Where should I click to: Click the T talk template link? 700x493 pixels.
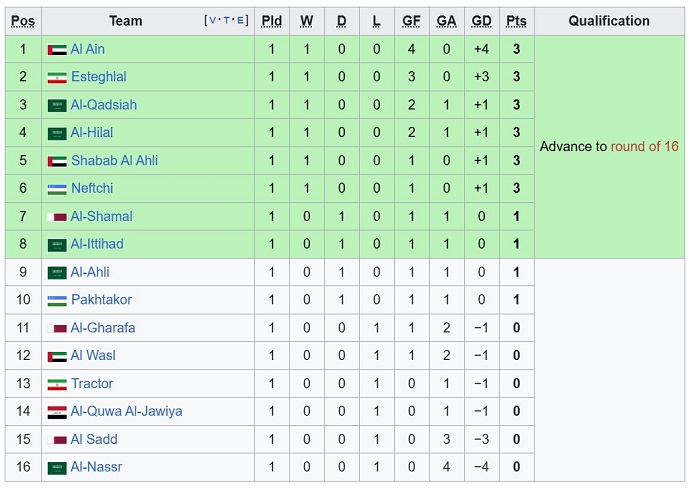[226, 21]
